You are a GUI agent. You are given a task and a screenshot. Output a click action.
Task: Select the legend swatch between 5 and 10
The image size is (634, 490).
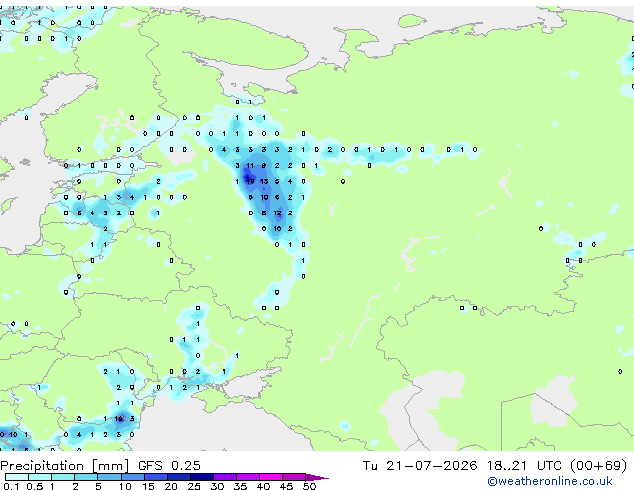coord(109,477)
